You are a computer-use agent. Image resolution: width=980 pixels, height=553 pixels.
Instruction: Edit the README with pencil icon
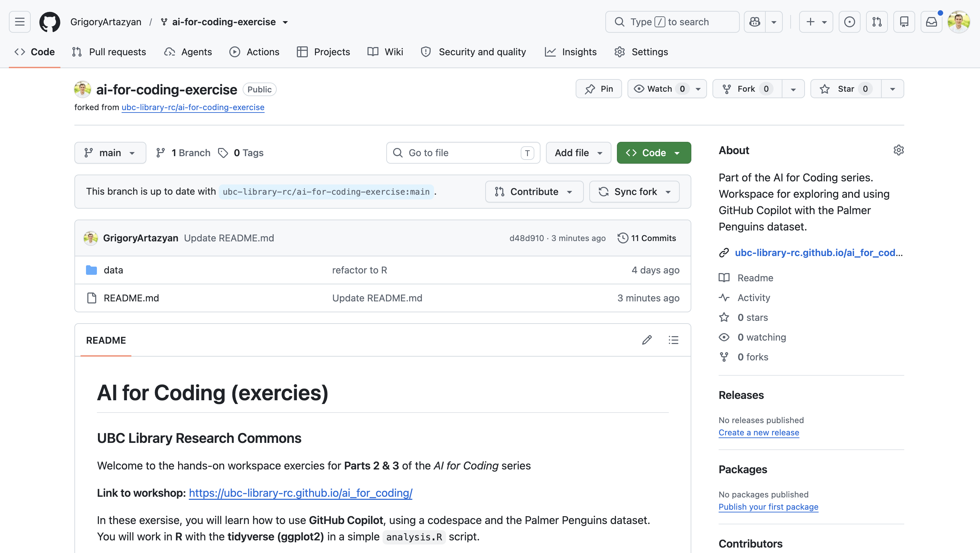pos(647,340)
